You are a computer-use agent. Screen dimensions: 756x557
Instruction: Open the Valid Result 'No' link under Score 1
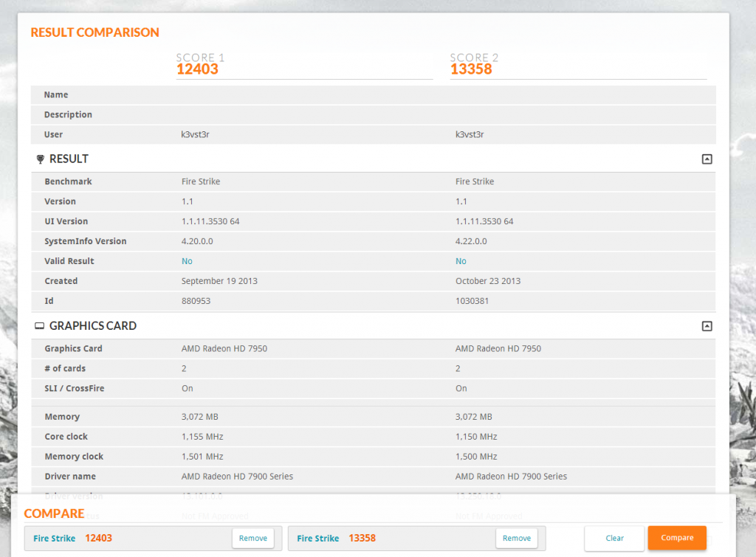(x=187, y=261)
